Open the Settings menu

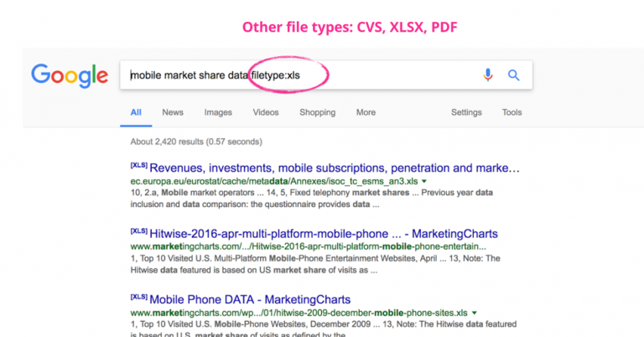coord(466,112)
